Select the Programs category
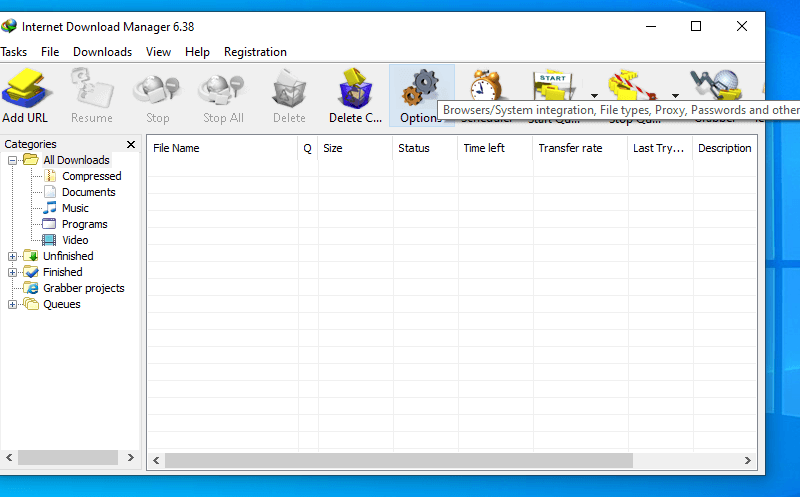The width and height of the screenshot is (800, 497). point(85,225)
